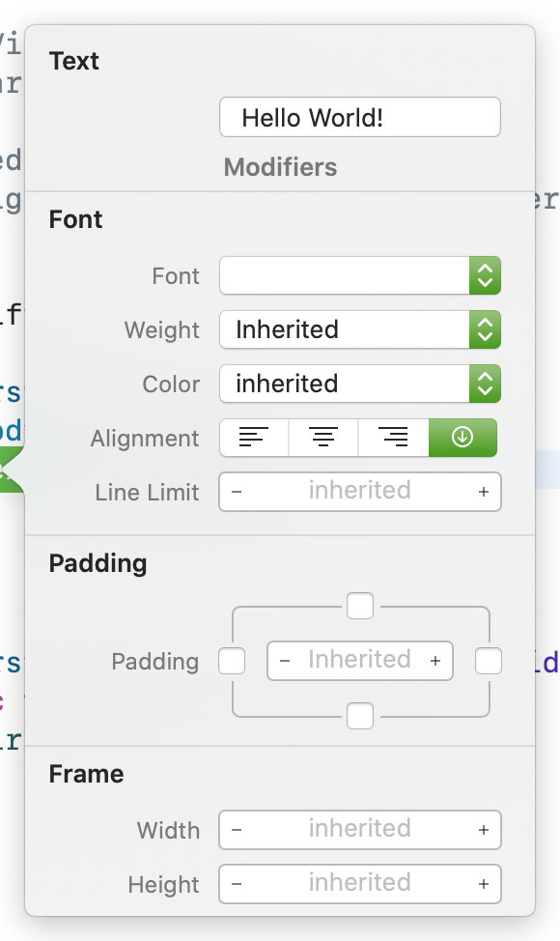This screenshot has width=560, height=941.
Task: Decrease the Padding value with minus
Action: (x=285, y=661)
